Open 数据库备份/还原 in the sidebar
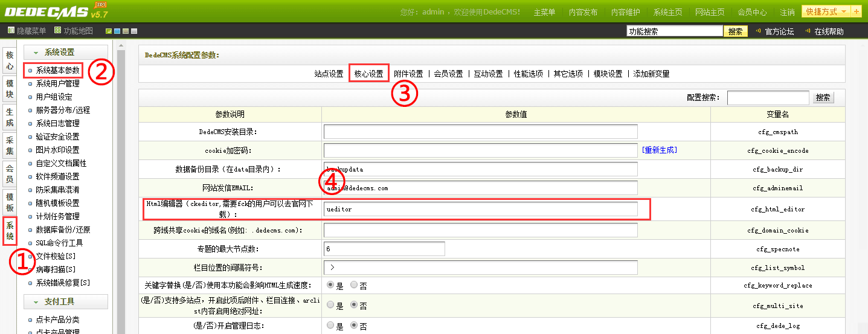Image resolution: width=868 pixels, height=334 pixels. [63, 230]
